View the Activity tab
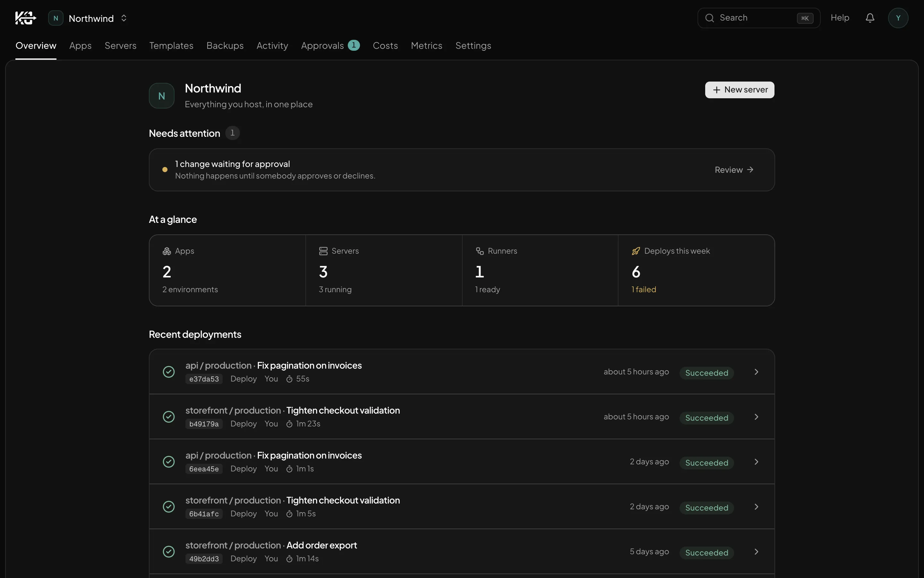 click(x=272, y=46)
